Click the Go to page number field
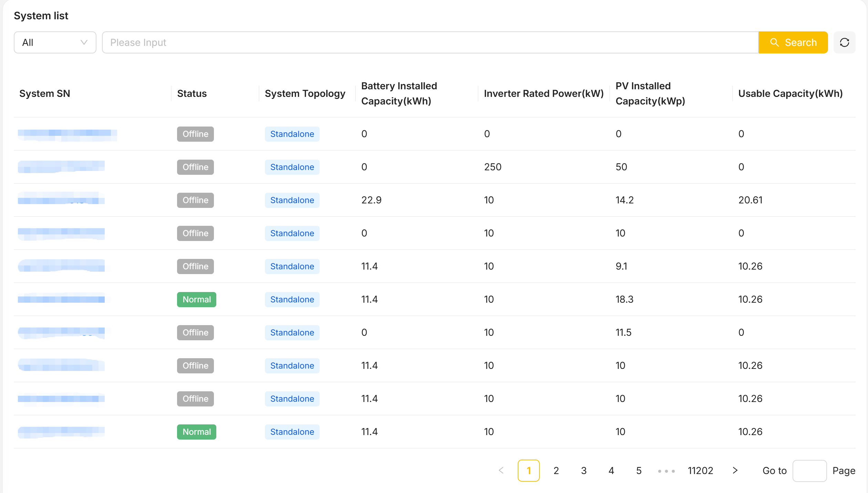 (809, 470)
